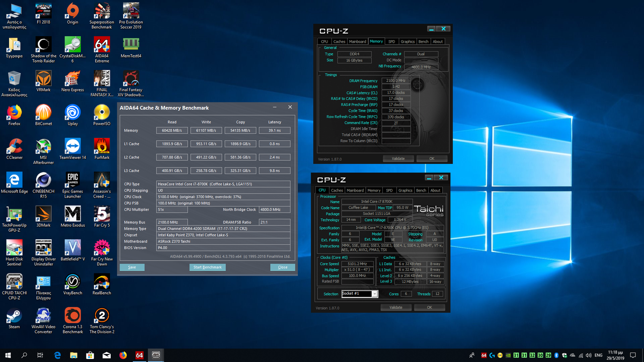Switch to SPD tab in the upper CPU-Z window
The width and height of the screenshot is (644, 362).
391,41
